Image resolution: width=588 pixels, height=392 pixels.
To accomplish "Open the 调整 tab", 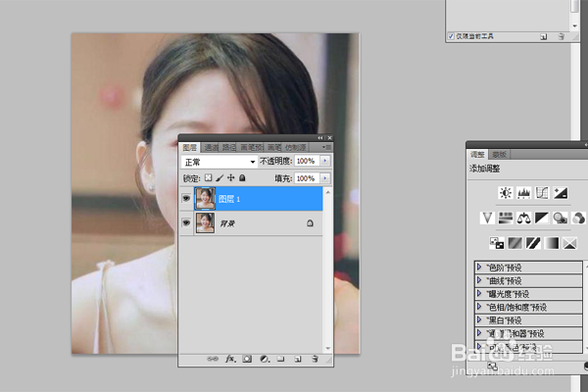I will point(477,154).
